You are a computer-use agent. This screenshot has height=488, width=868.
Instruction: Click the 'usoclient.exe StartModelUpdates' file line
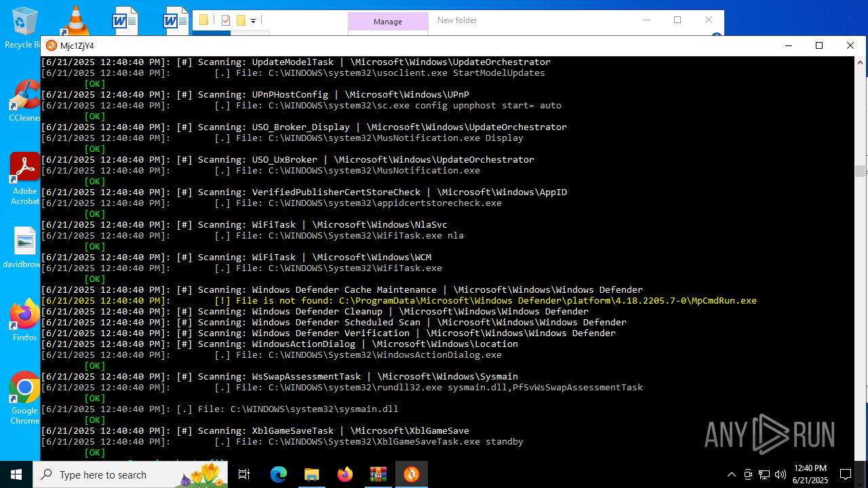(293, 73)
